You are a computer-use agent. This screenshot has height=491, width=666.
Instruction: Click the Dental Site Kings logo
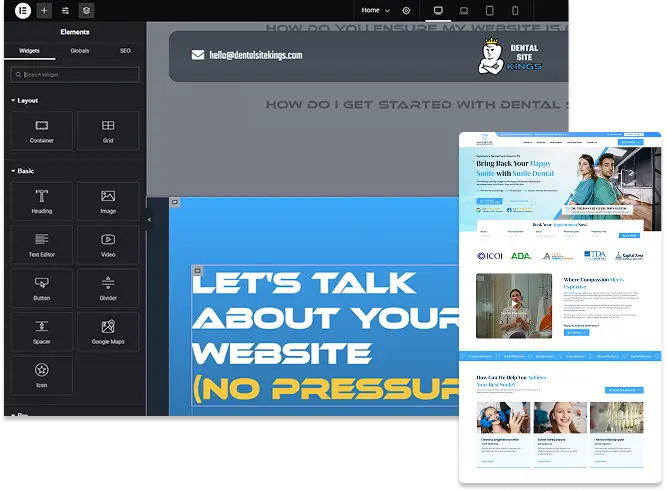click(511, 56)
